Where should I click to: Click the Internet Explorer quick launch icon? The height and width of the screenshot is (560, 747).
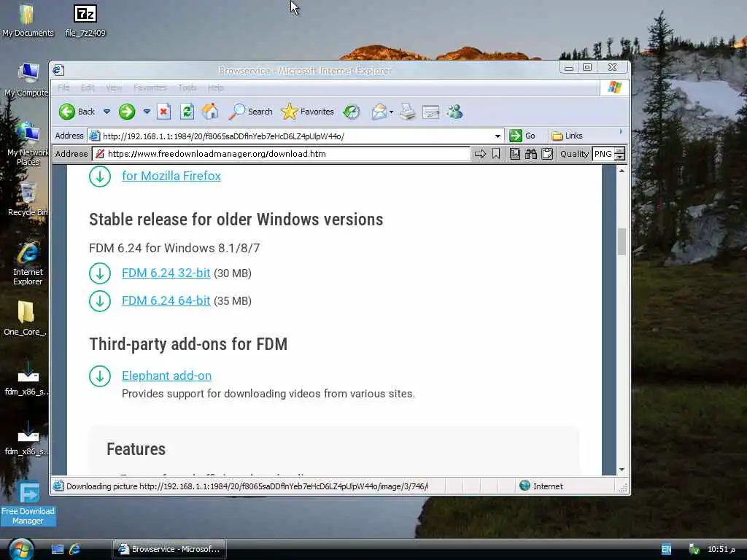coord(75,549)
